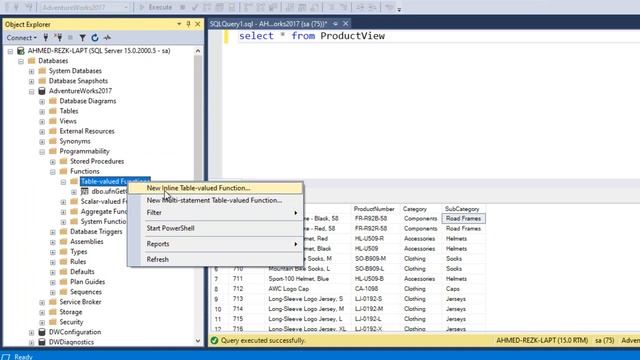Click the Table-valued Functions folder icon
Viewport: 640px width, 360px height.
74,181
